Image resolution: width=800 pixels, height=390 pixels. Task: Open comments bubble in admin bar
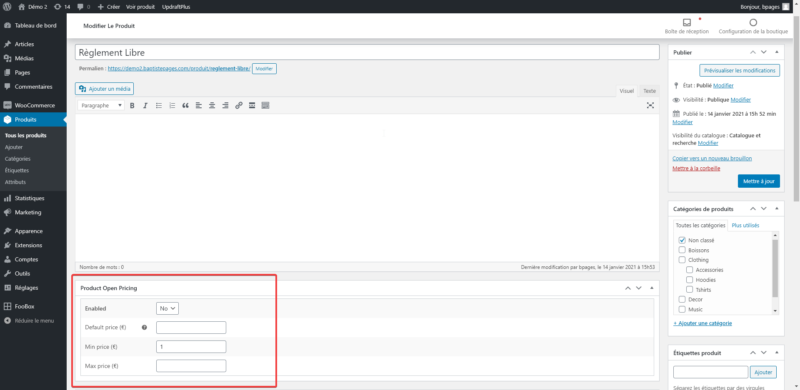pyautogui.click(x=84, y=7)
